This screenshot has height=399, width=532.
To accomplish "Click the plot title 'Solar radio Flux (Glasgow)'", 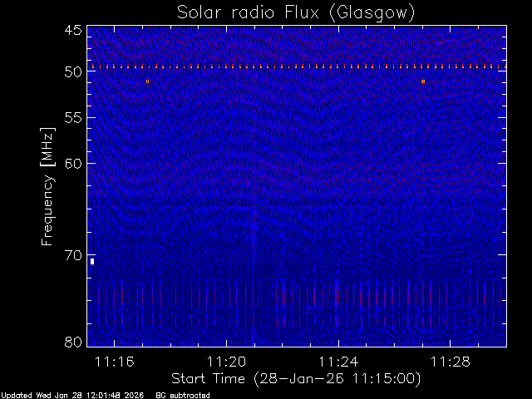I will click(296, 13).
